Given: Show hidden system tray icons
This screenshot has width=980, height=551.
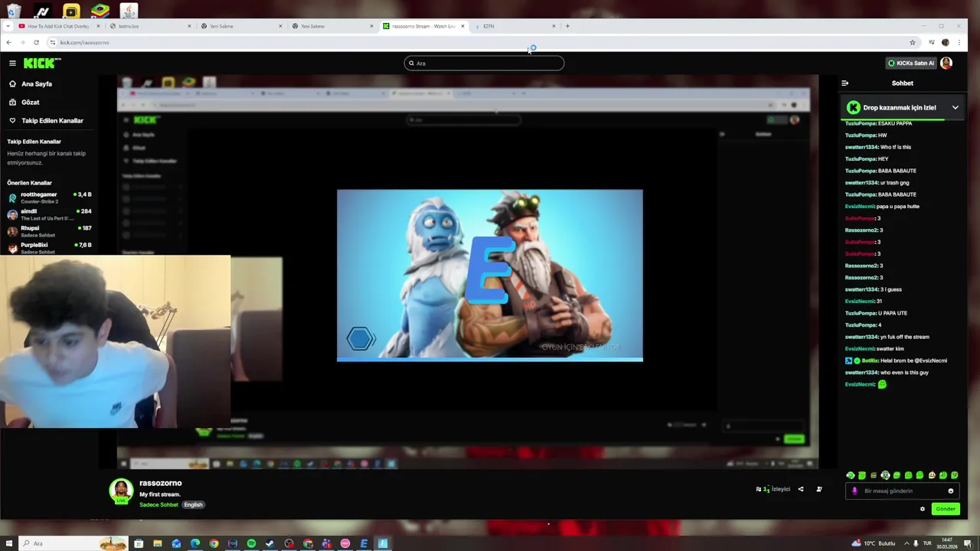Looking at the screenshot, I should (x=905, y=543).
